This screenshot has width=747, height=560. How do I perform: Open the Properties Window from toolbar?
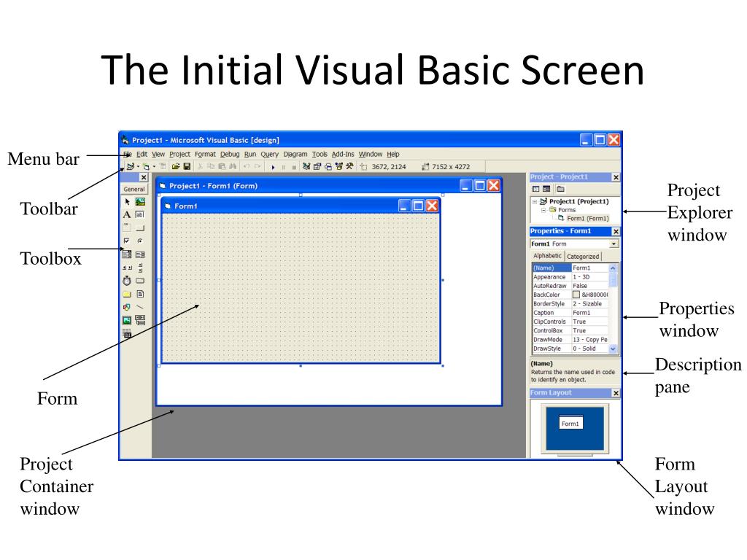tap(317, 166)
